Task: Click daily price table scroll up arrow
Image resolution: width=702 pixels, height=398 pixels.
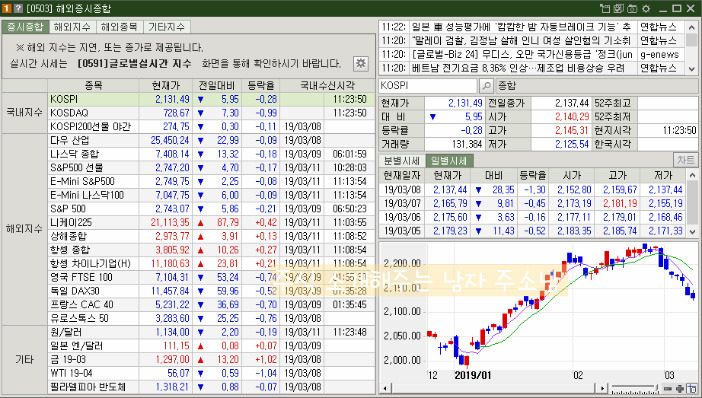Action: 692,175
